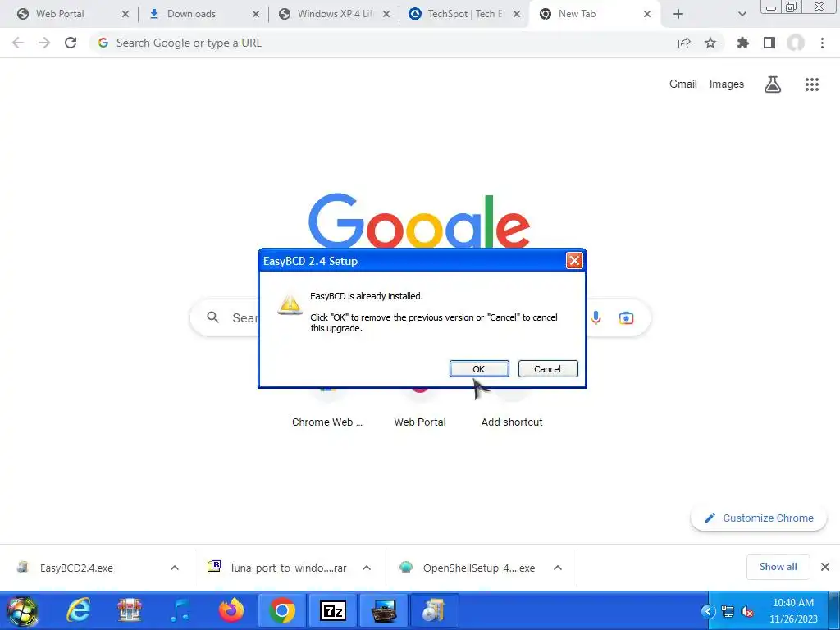This screenshot has height=630, width=840.
Task: Click Customize Chrome button
Action: pos(759,518)
